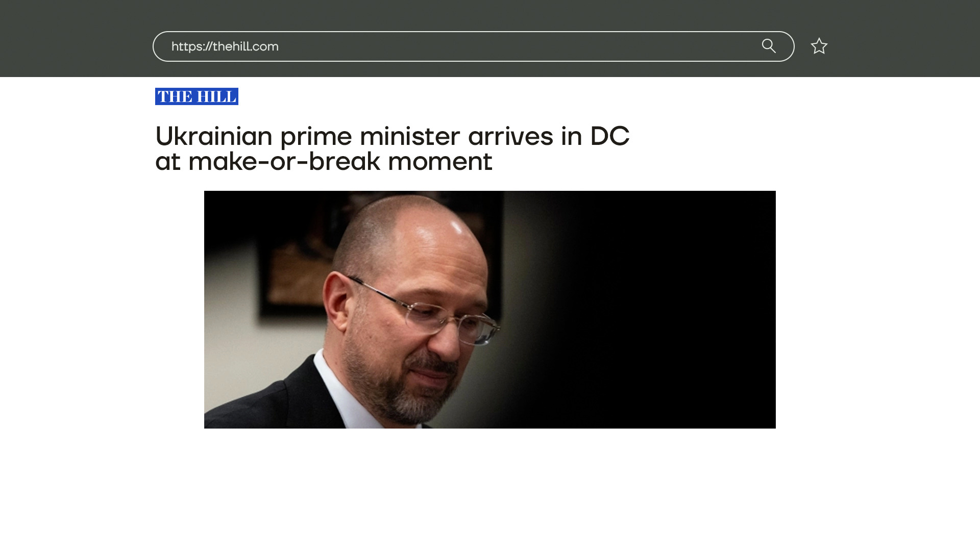980x551 pixels.
Task: Click the headline line 'at make-or-break moment'
Action: 324,161
